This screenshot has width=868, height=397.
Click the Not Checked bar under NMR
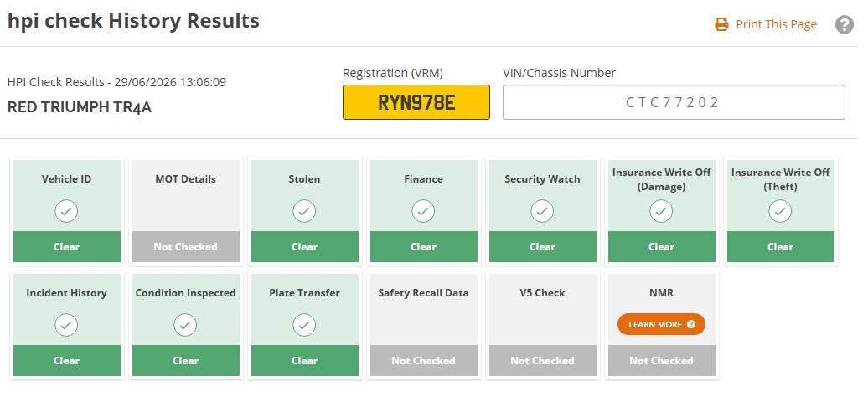[x=662, y=360]
